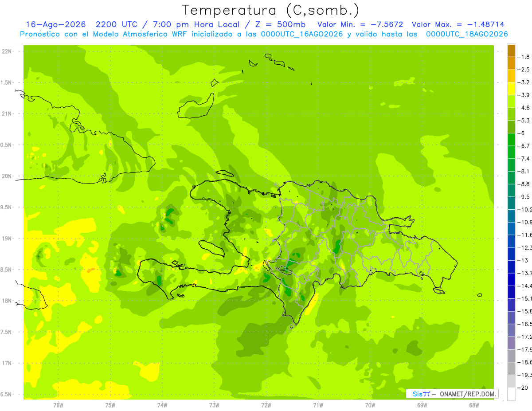Image resolution: width=532 pixels, height=411 pixels.
Task: Click the '74W' longitude label
Action: [162, 405]
